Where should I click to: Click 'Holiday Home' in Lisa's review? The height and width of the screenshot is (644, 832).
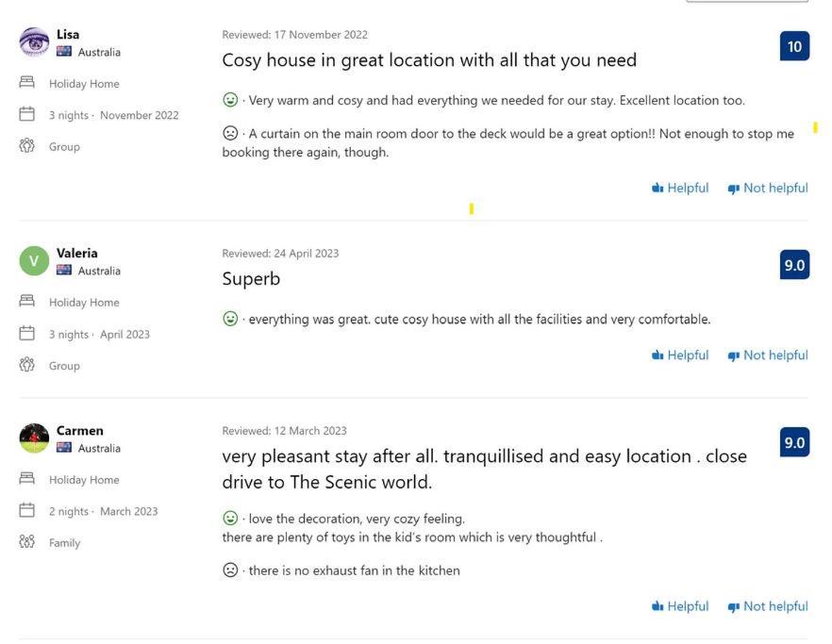pos(84,84)
